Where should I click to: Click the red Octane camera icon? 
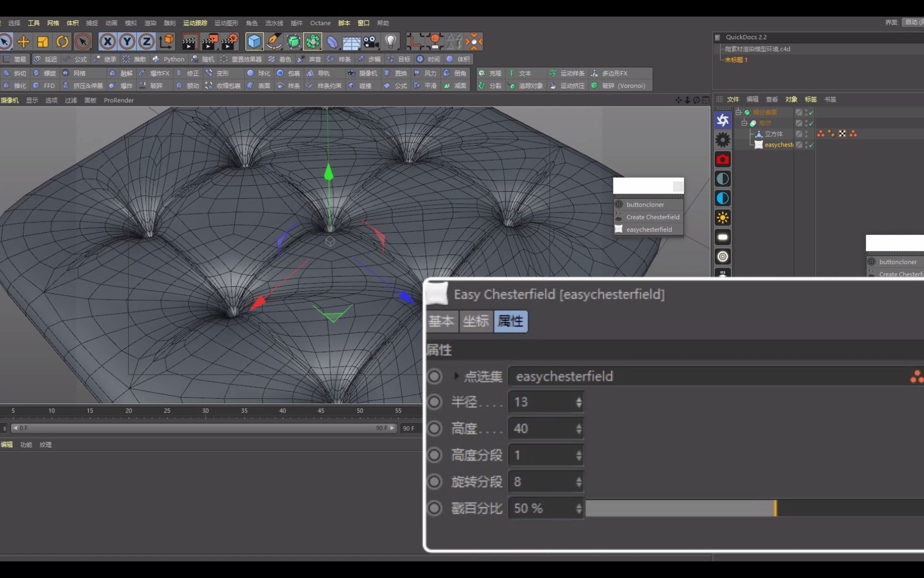723,159
